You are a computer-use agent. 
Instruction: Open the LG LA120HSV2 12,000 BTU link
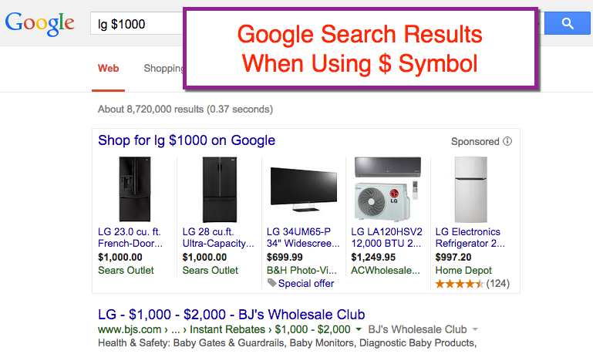pyautogui.click(x=387, y=238)
